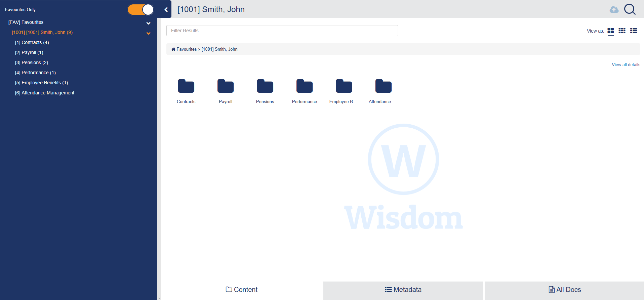Click the sidebar scrollbar down arrow
The width and height of the screenshot is (644, 300).
point(159,298)
